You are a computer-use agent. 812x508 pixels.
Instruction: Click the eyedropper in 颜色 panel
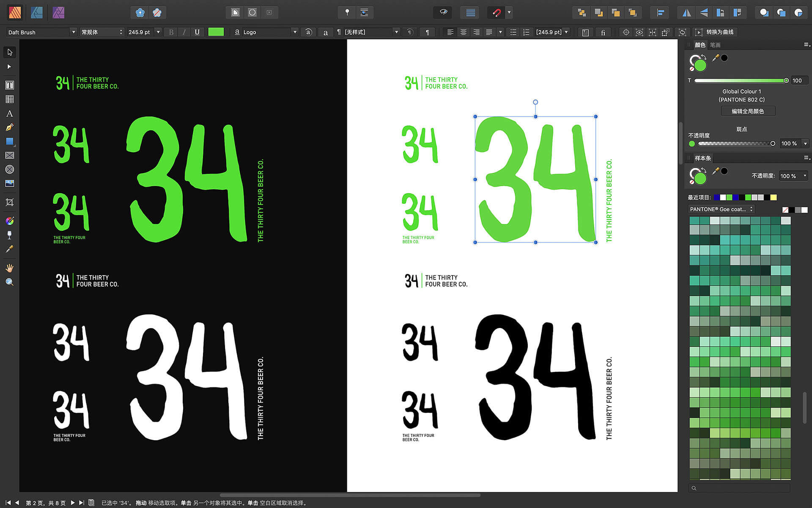point(716,58)
